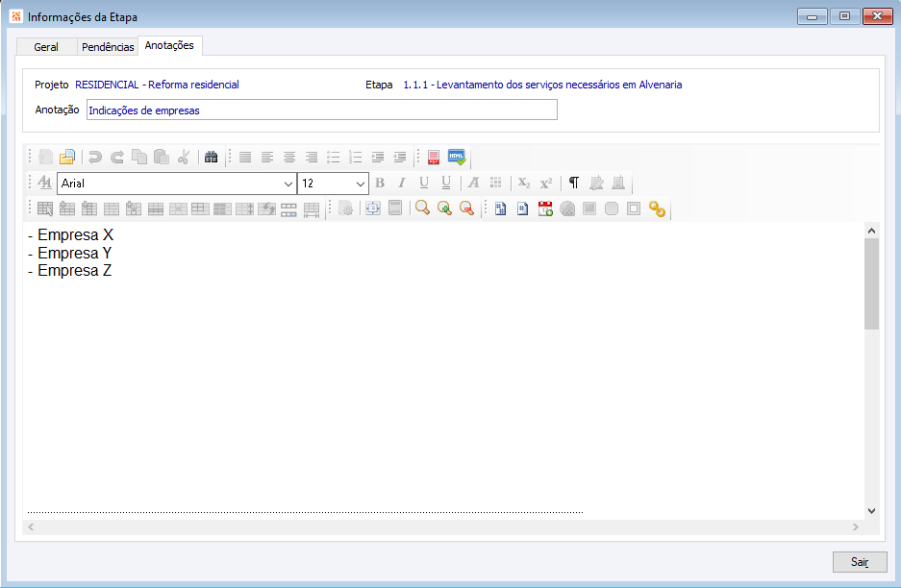The height and width of the screenshot is (588, 901).
Task: Click the Zoom in magnifier icon
Action: point(444,208)
